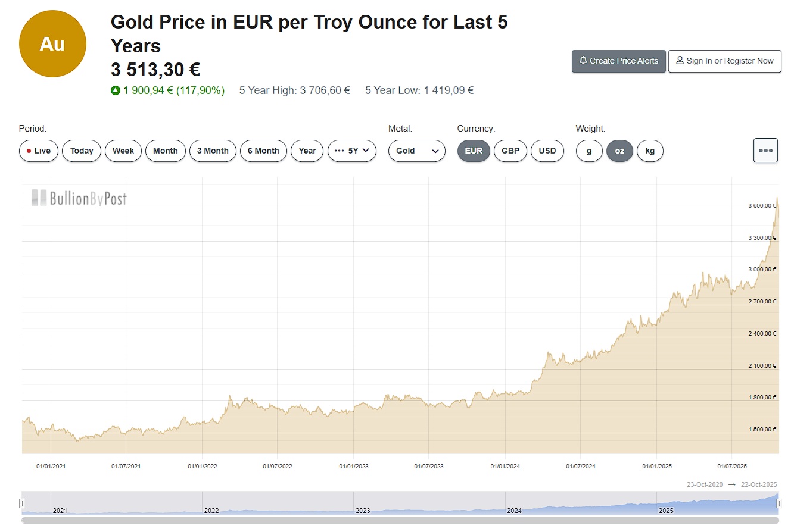Click the green price increase arrow icon
The width and height of the screenshot is (791, 532).
(116, 91)
